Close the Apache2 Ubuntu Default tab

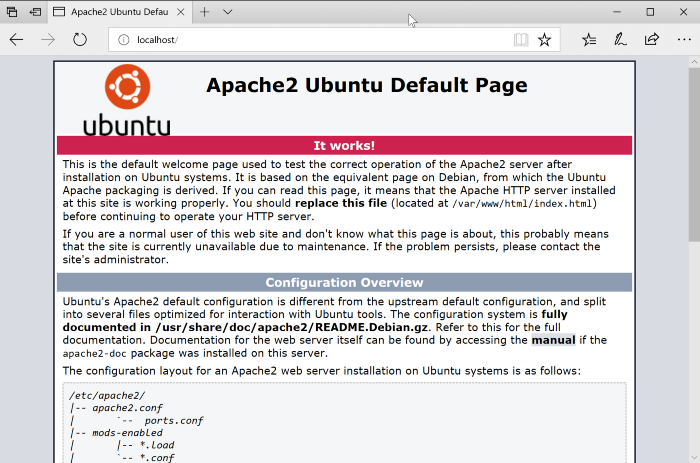coord(181,12)
